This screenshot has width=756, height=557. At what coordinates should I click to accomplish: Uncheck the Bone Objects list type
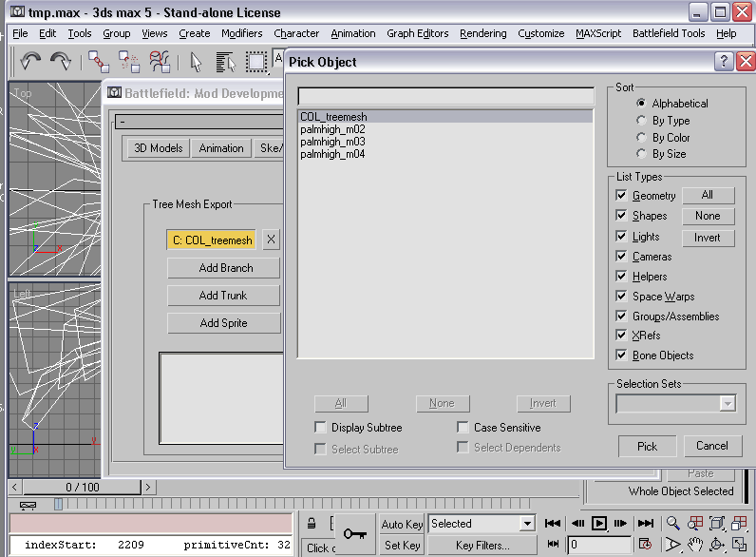(621, 355)
